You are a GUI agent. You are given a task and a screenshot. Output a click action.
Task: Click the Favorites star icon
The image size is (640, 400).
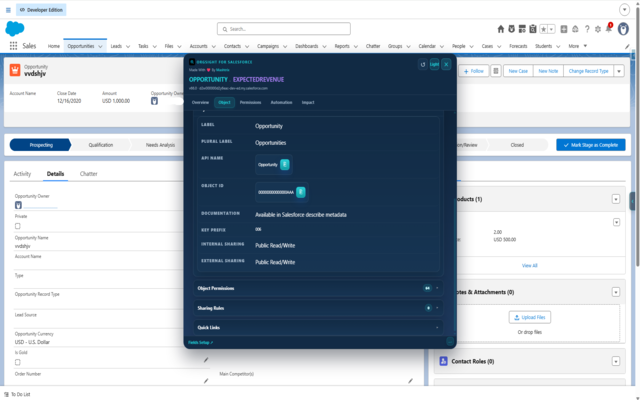point(544,29)
